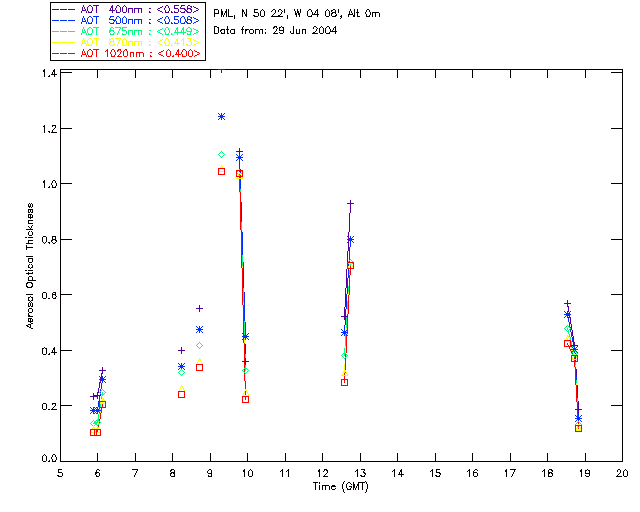Click the legend entry AOT 675nm <0.449>
The image size is (640, 512).
(127, 31)
